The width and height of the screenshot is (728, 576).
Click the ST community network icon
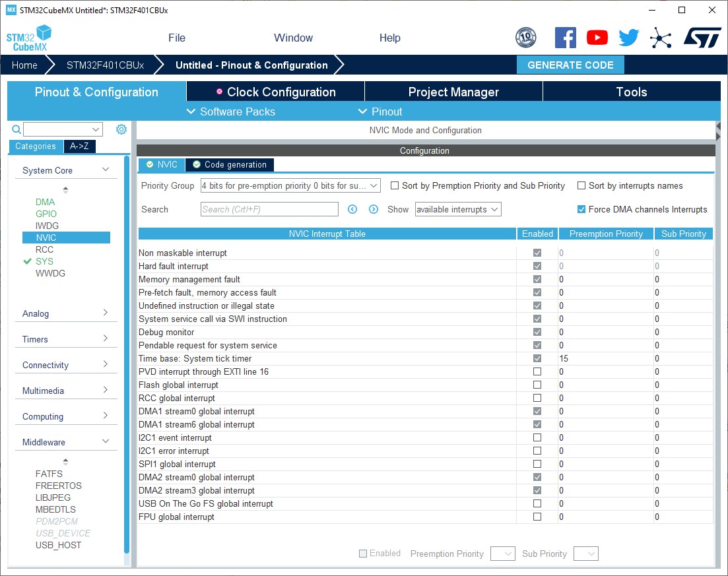click(x=661, y=38)
